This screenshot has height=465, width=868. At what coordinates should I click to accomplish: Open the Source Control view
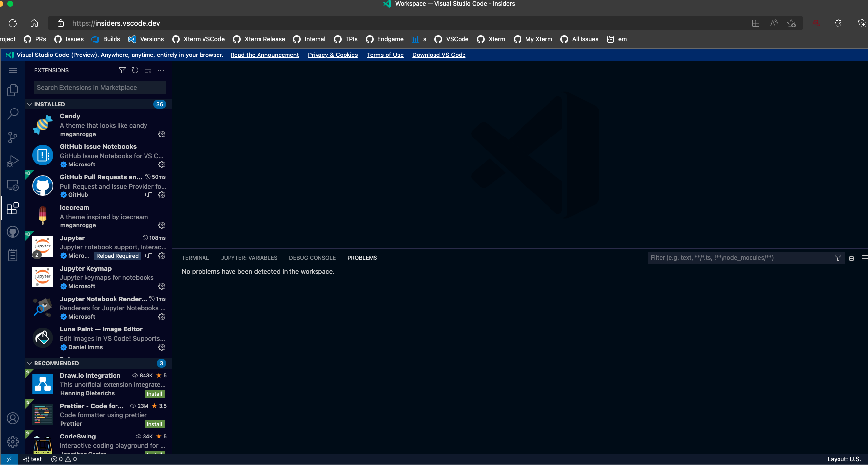[12, 137]
